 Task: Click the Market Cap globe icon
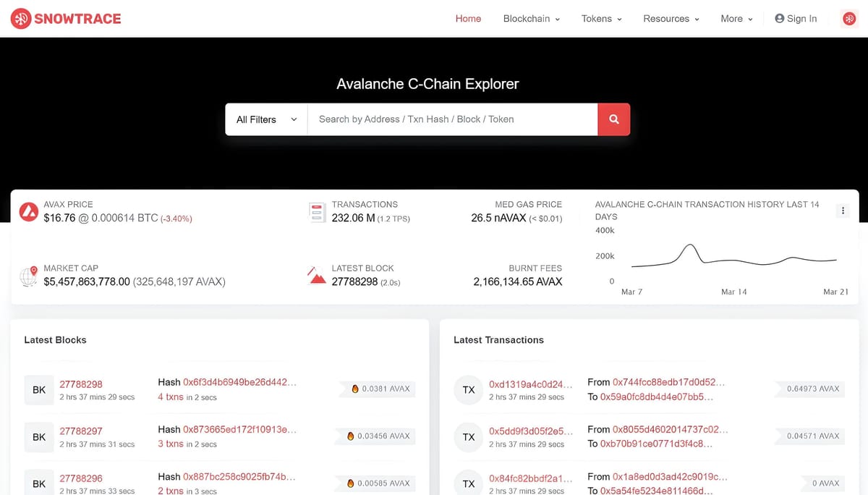click(29, 275)
